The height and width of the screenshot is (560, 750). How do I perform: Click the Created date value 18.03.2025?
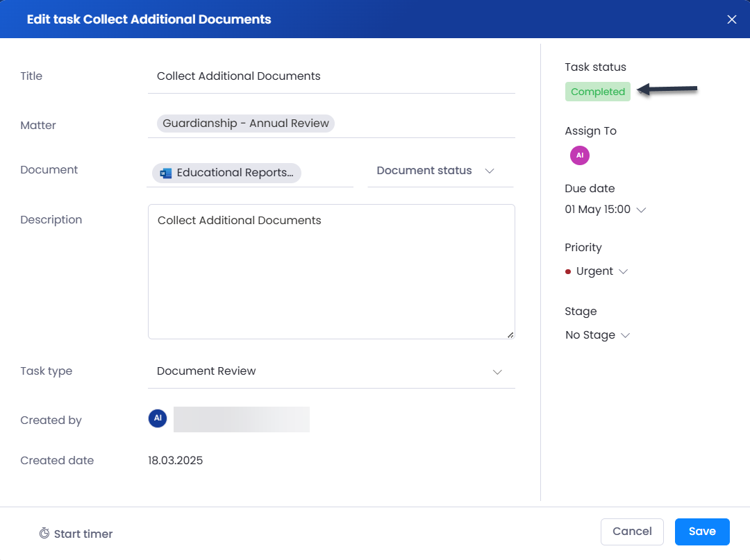(175, 460)
